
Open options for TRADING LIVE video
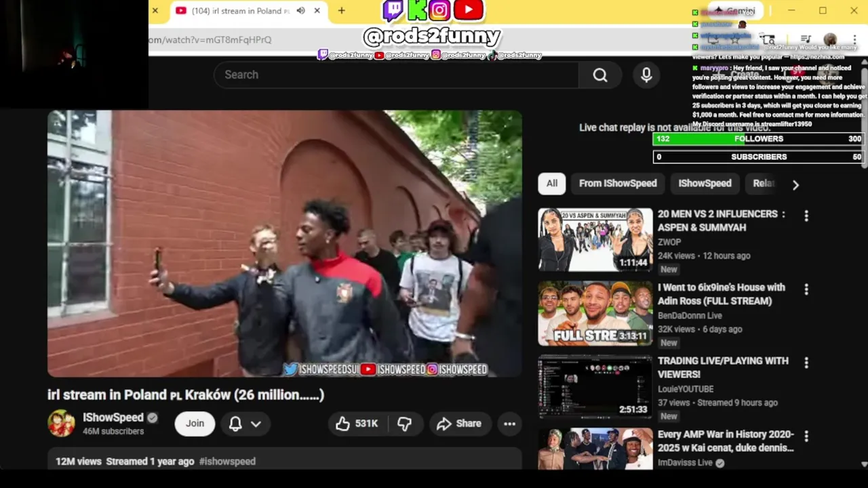coord(806,363)
